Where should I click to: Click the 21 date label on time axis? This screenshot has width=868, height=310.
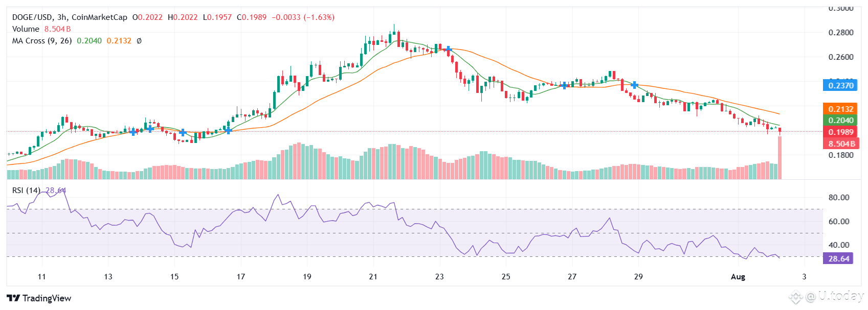373,277
